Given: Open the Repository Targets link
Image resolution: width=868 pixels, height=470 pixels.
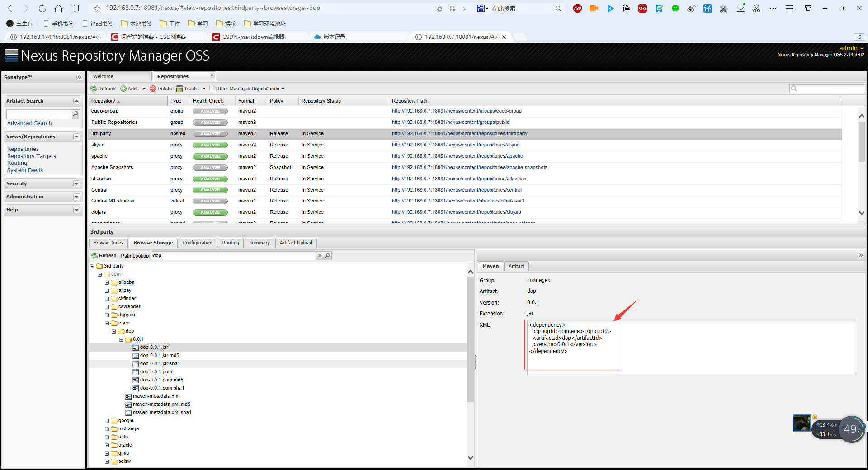Looking at the screenshot, I should (32, 156).
